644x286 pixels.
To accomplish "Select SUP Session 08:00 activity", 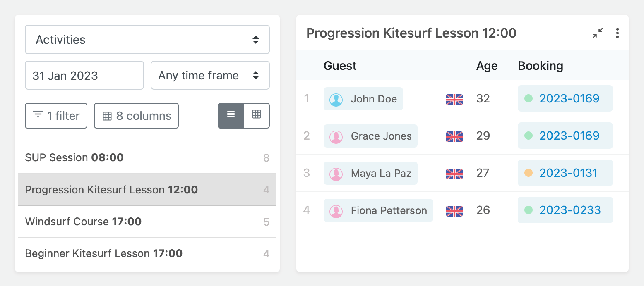I will coord(147,157).
